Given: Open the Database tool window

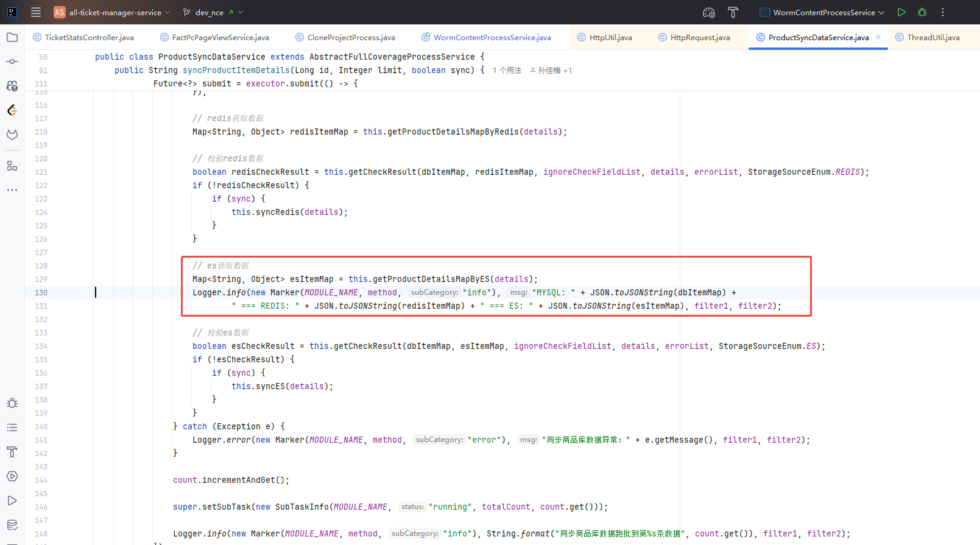Looking at the screenshot, I should [12, 525].
